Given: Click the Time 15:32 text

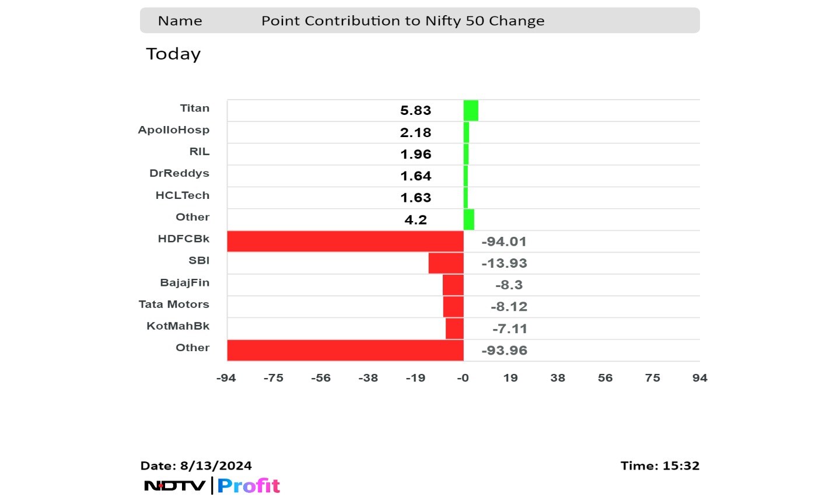Looking at the screenshot, I should [x=660, y=466].
